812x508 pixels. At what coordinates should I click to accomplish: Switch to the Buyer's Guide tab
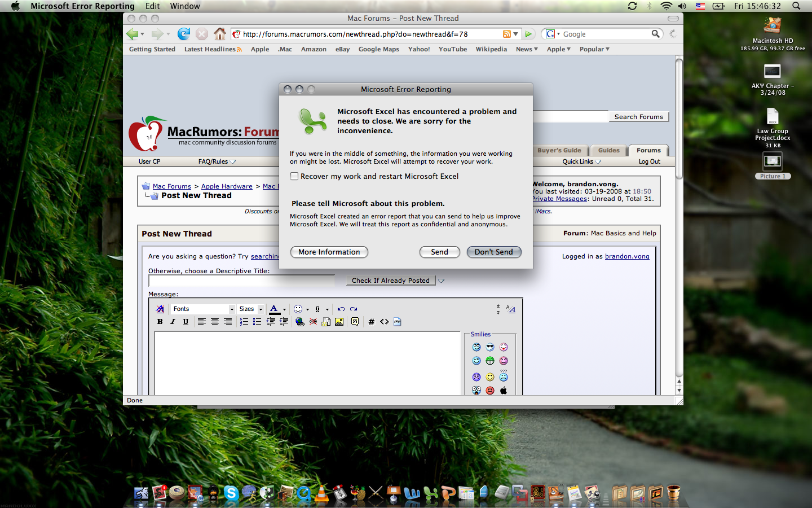559,150
